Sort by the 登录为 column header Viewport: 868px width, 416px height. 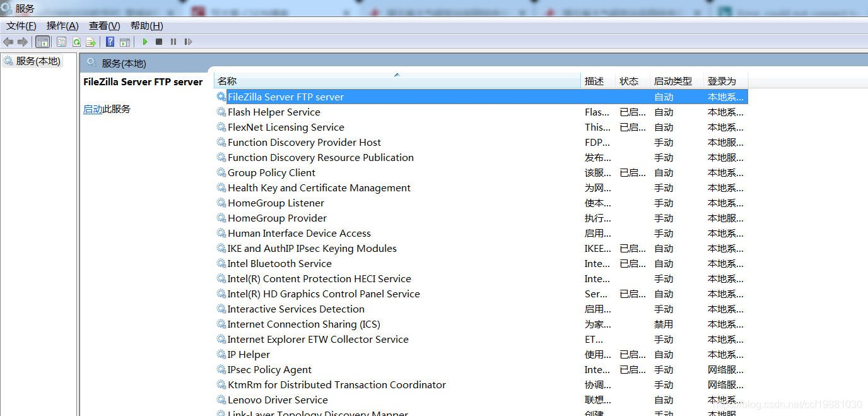click(725, 81)
